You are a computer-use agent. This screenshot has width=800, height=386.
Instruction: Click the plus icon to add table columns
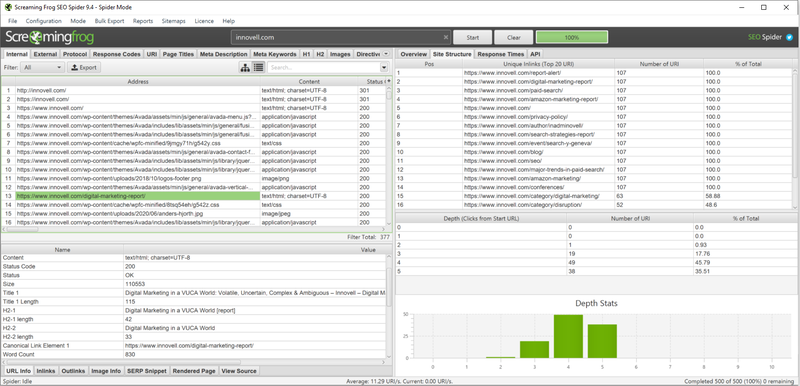tap(389, 81)
